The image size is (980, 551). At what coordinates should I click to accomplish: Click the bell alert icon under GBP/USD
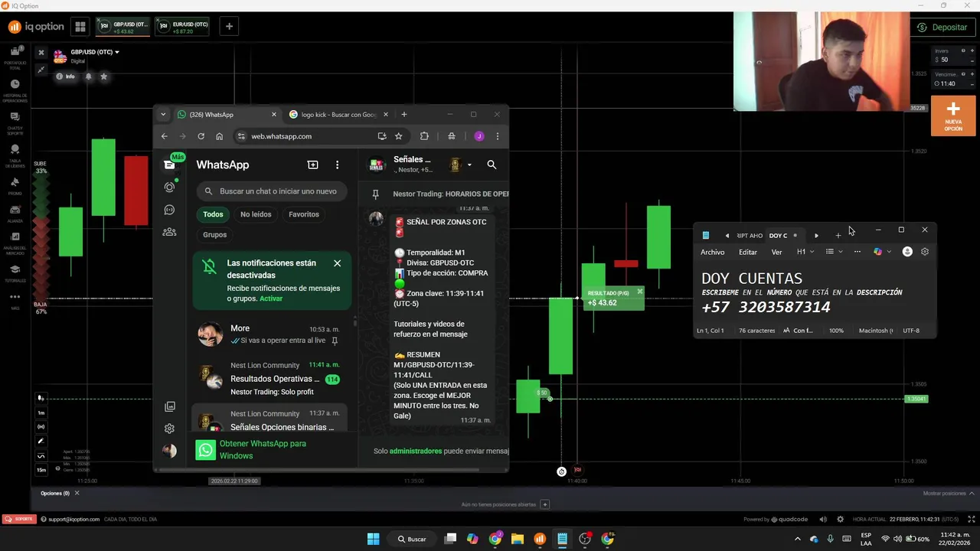tap(89, 77)
